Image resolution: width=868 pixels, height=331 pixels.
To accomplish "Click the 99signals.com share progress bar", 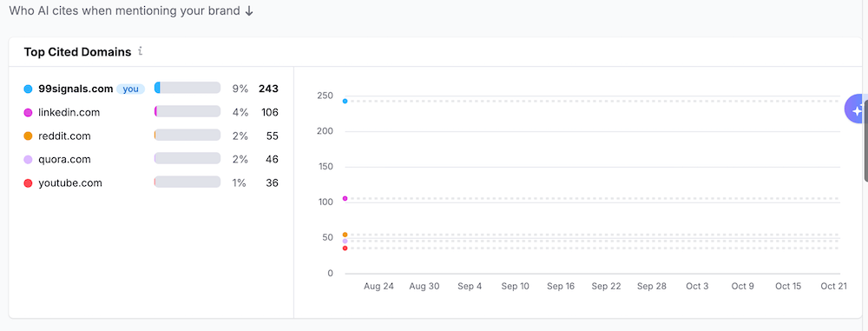I will tap(187, 88).
